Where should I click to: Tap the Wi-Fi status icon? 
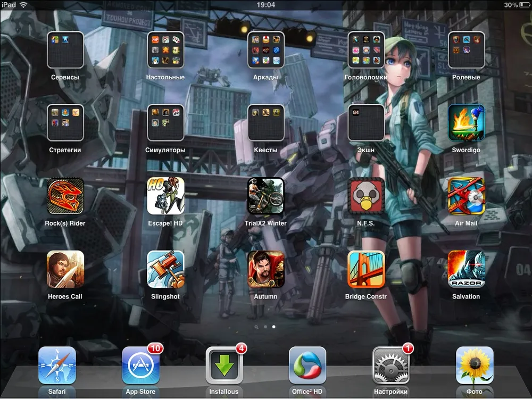click(x=23, y=5)
